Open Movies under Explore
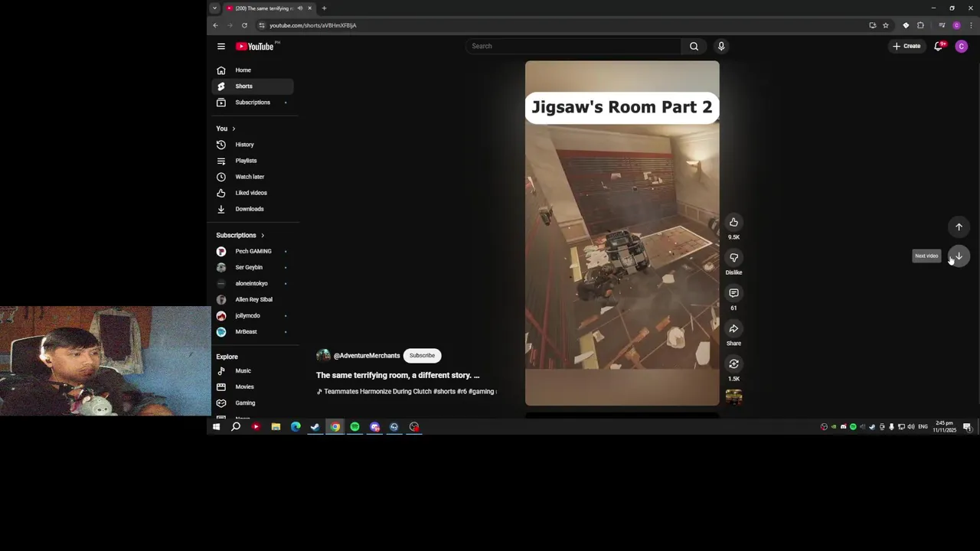This screenshot has height=551, width=980. [x=252, y=387]
